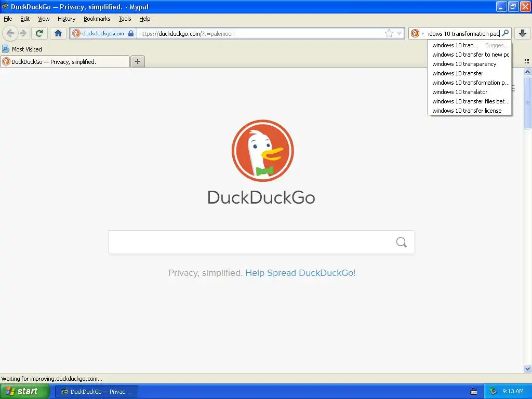Viewport: 532px width, 399px height.
Task: Bookmark this page with the star icon
Action: (x=389, y=33)
